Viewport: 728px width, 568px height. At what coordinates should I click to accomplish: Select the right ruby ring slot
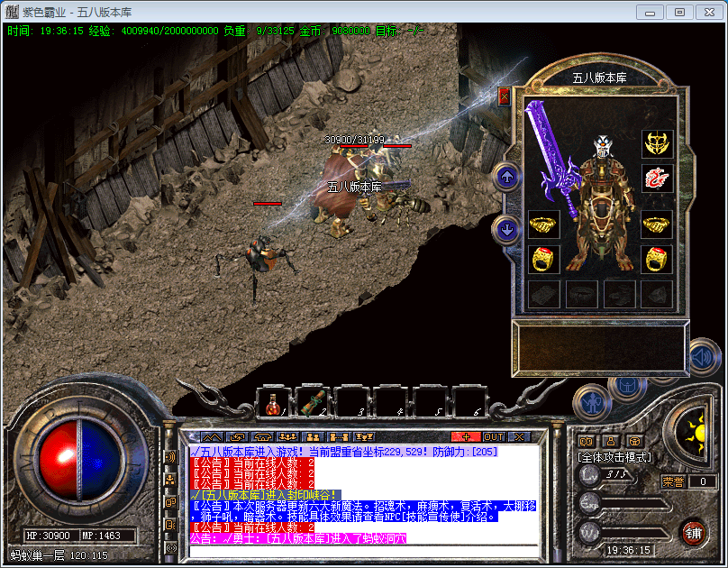coord(657,259)
